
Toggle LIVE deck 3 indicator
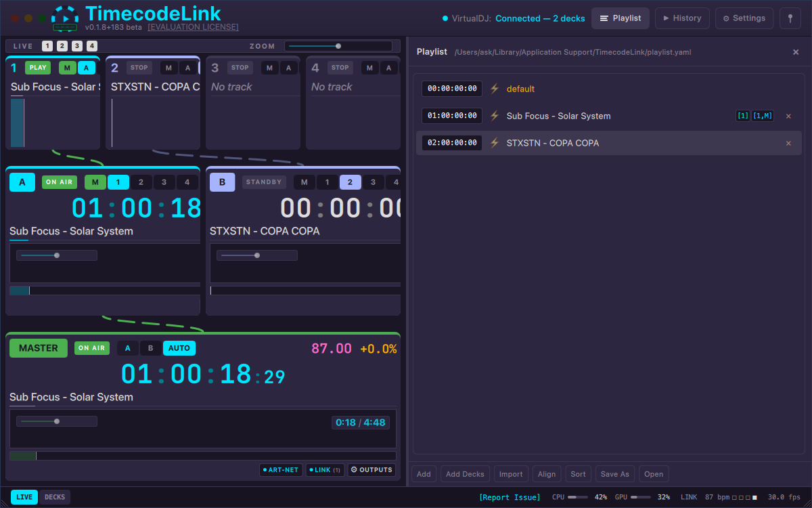(x=76, y=46)
